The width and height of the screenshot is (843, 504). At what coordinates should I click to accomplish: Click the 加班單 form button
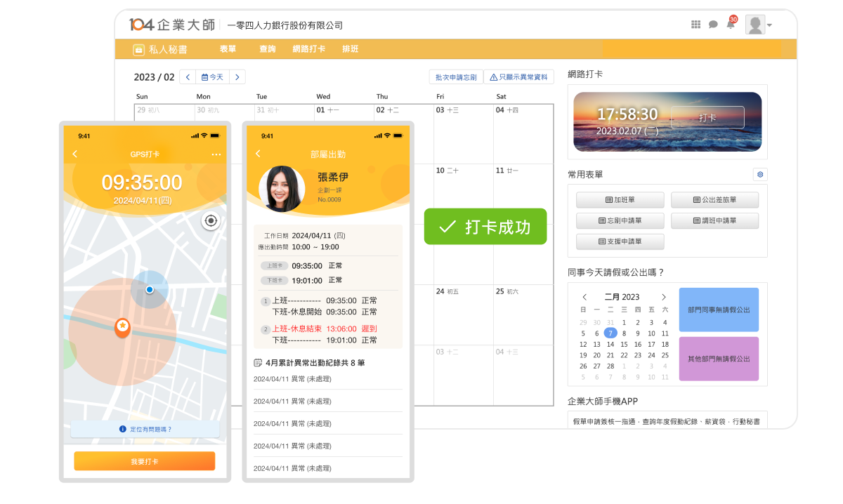[x=620, y=199]
